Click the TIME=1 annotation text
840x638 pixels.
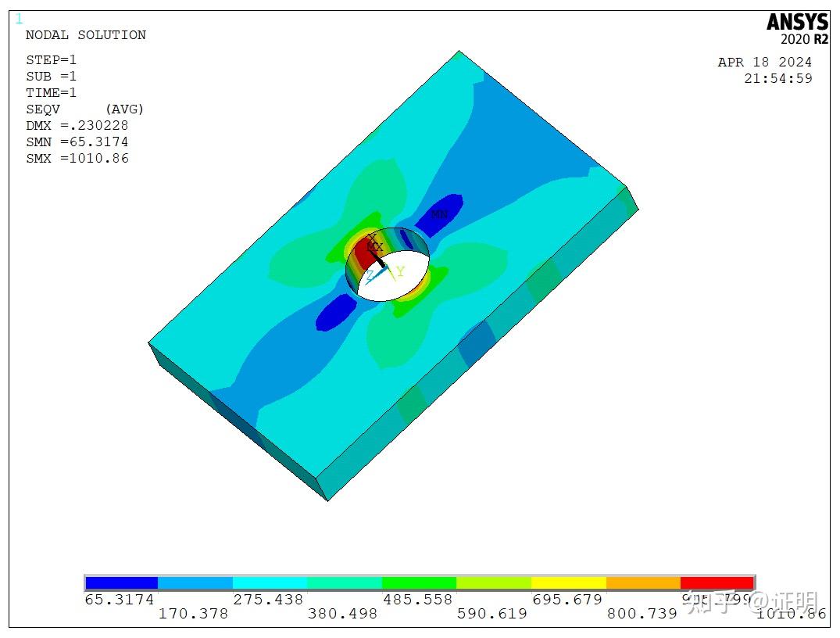[x=53, y=92]
